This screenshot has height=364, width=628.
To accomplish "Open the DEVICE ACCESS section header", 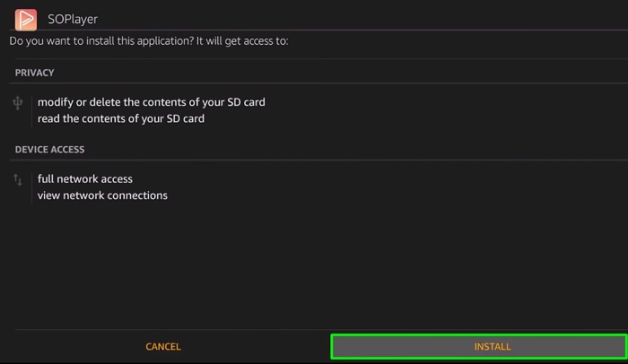I will [x=49, y=150].
